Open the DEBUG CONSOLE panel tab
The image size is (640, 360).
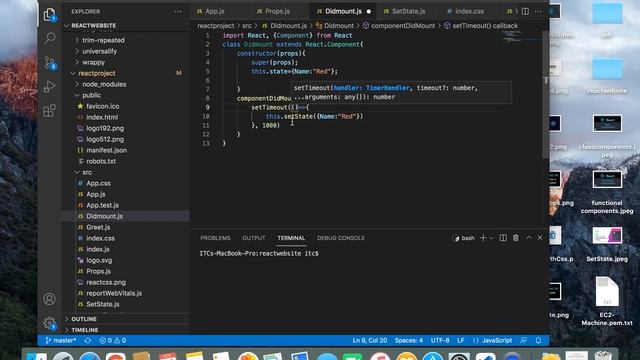click(x=341, y=238)
